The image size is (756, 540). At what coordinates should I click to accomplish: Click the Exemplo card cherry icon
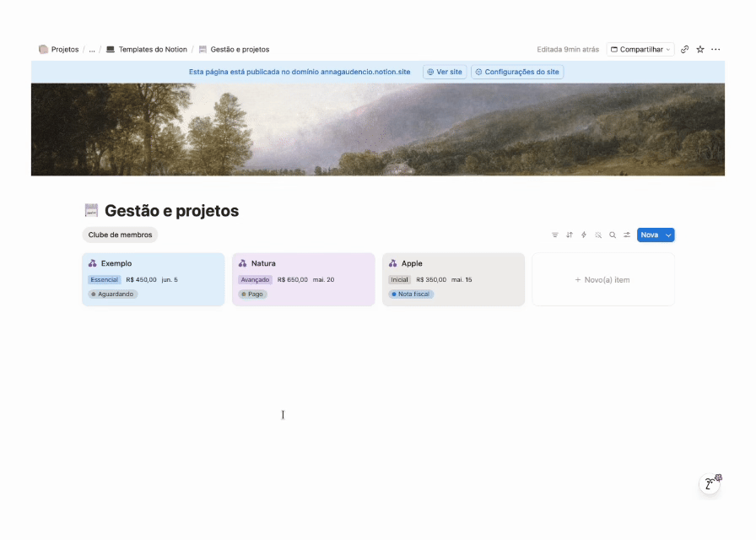[x=93, y=263]
